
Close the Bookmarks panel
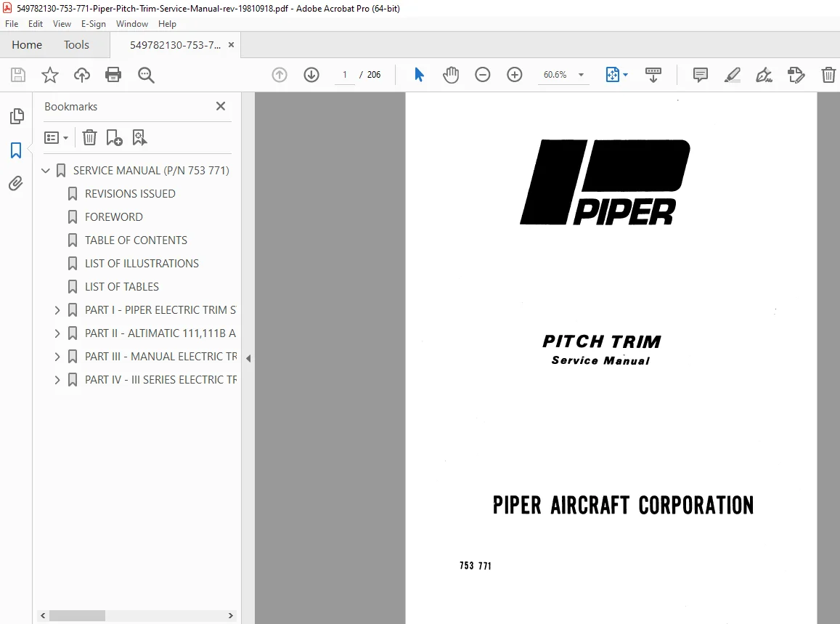[x=220, y=106]
